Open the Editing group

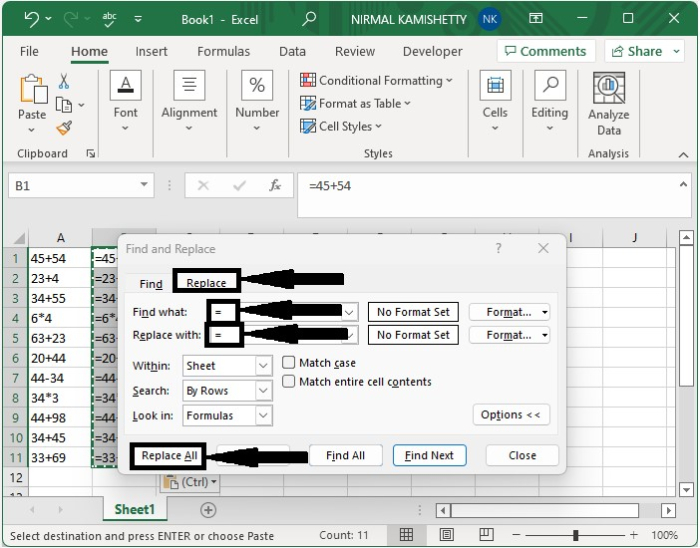tap(550, 101)
